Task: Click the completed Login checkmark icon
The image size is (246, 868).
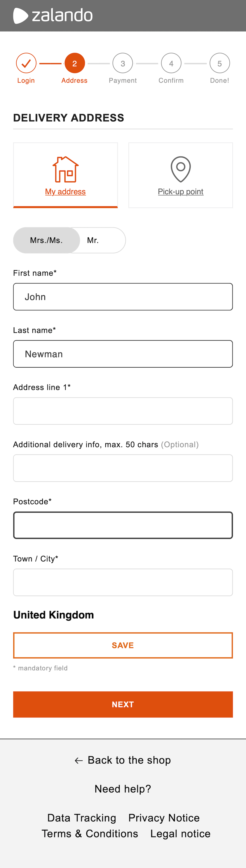Action: click(26, 63)
